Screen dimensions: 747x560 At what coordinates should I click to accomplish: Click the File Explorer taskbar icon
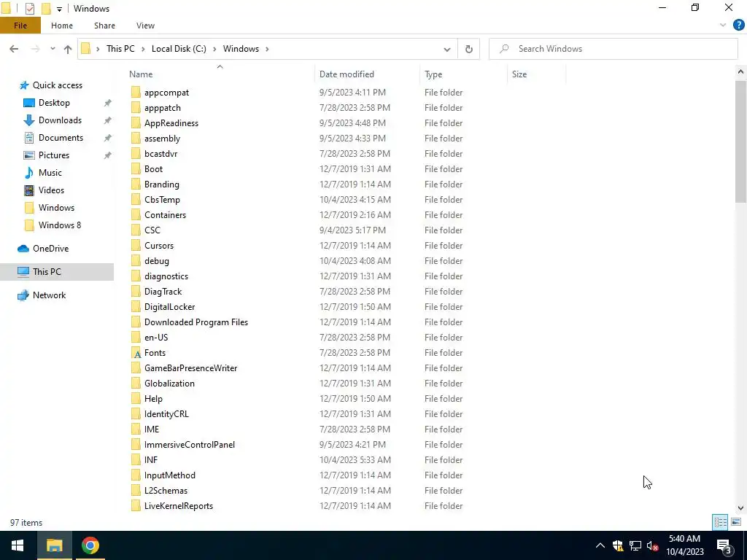coord(54,545)
